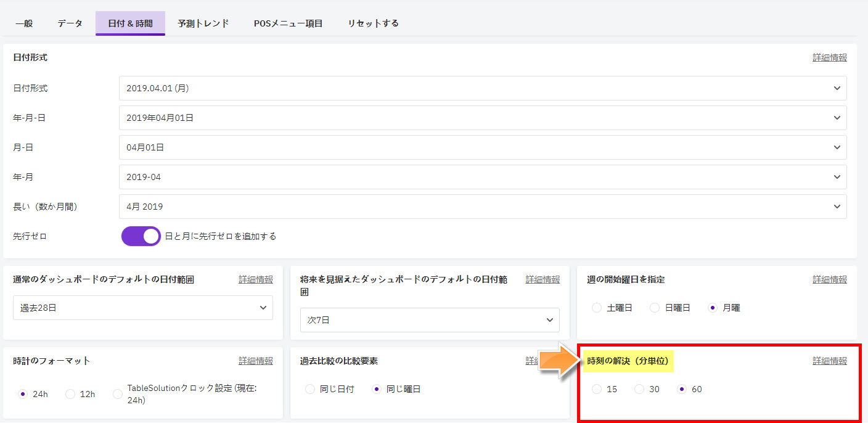Open 詳細情報 link for 週の開始曜日を指定

click(830, 279)
